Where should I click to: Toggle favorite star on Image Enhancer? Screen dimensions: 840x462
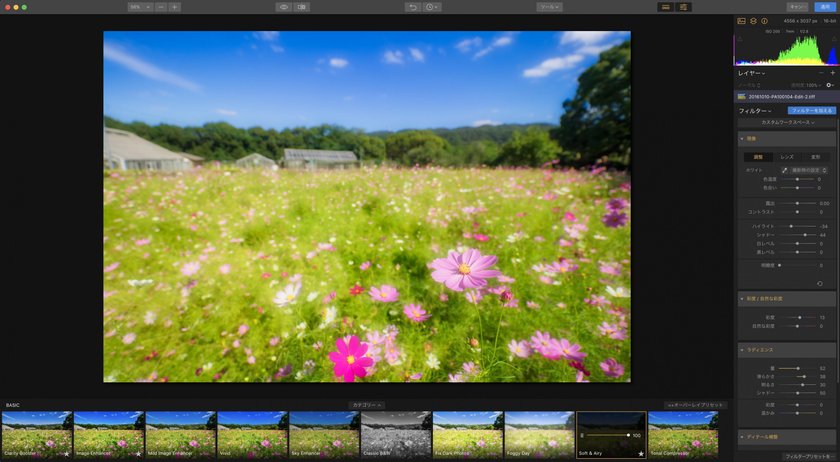pyautogui.click(x=138, y=454)
